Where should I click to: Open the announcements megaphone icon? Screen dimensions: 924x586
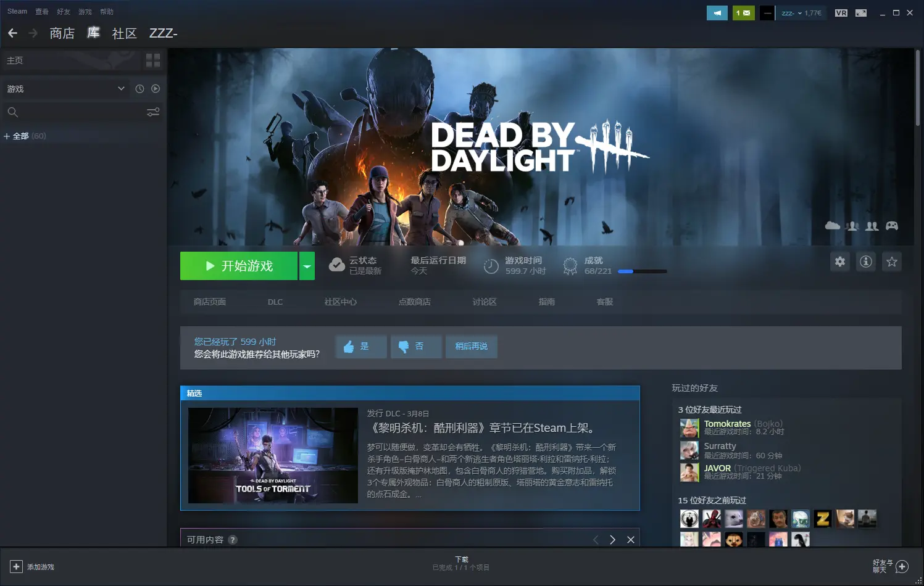click(x=717, y=13)
